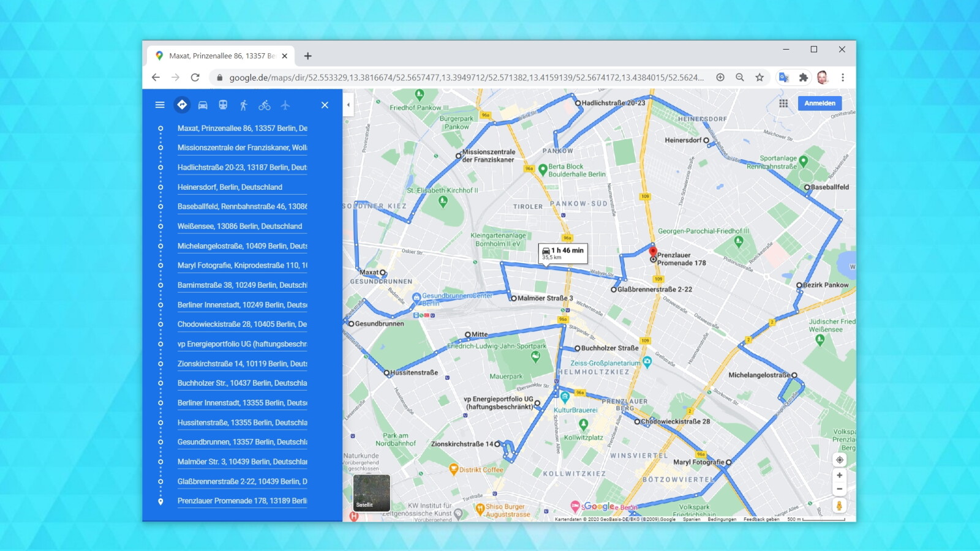The image size is (980, 551).
Task: Select the Hussitenstraße, 13355 waypoint field
Action: tap(242, 422)
